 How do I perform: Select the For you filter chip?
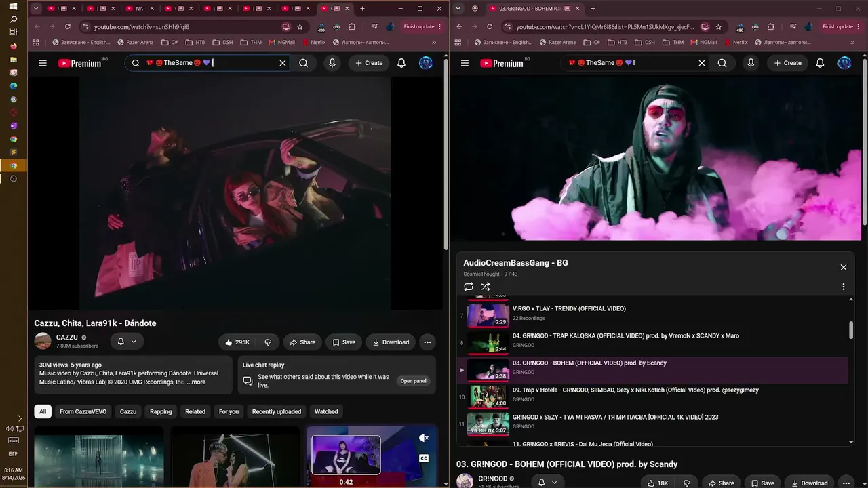tap(229, 411)
